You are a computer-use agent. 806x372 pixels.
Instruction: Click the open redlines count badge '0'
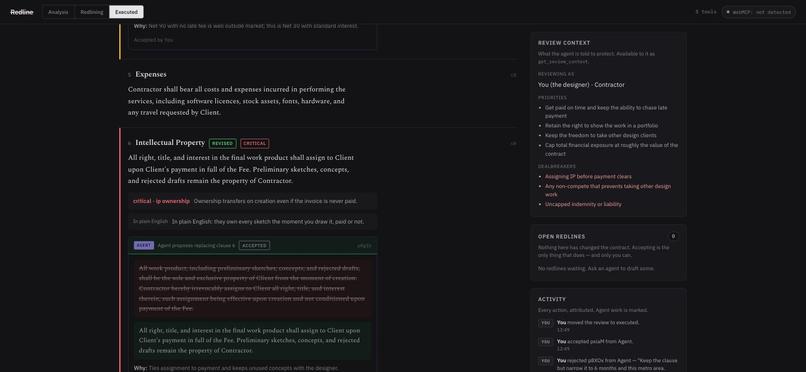pyautogui.click(x=673, y=236)
